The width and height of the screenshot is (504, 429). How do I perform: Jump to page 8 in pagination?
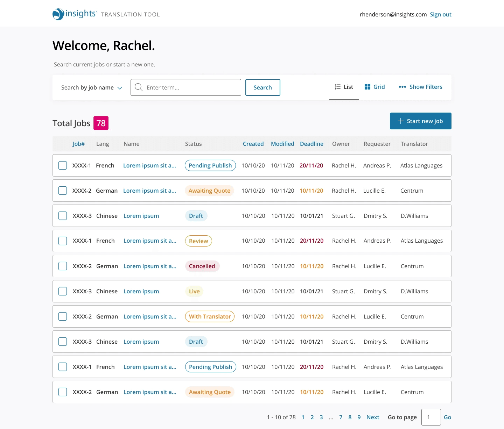pos(350,417)
